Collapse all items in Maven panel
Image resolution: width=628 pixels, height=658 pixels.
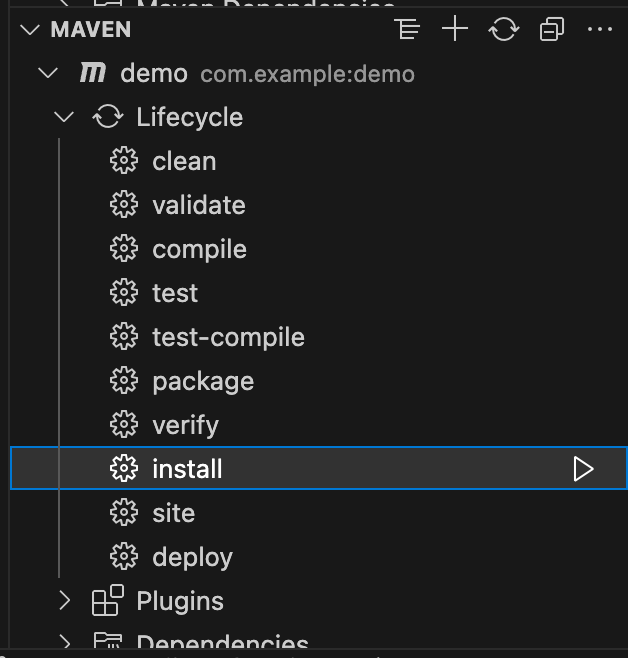click(x=551, y=30)
